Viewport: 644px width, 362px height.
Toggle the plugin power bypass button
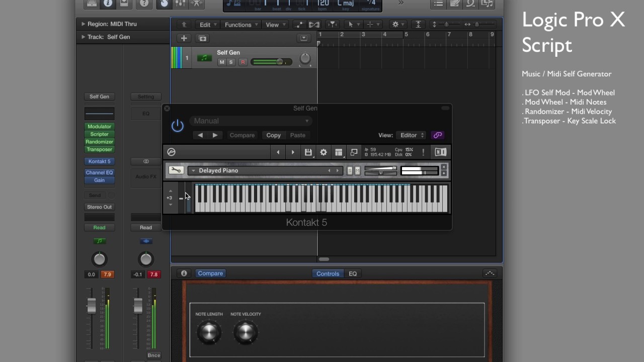coord(177,126)
